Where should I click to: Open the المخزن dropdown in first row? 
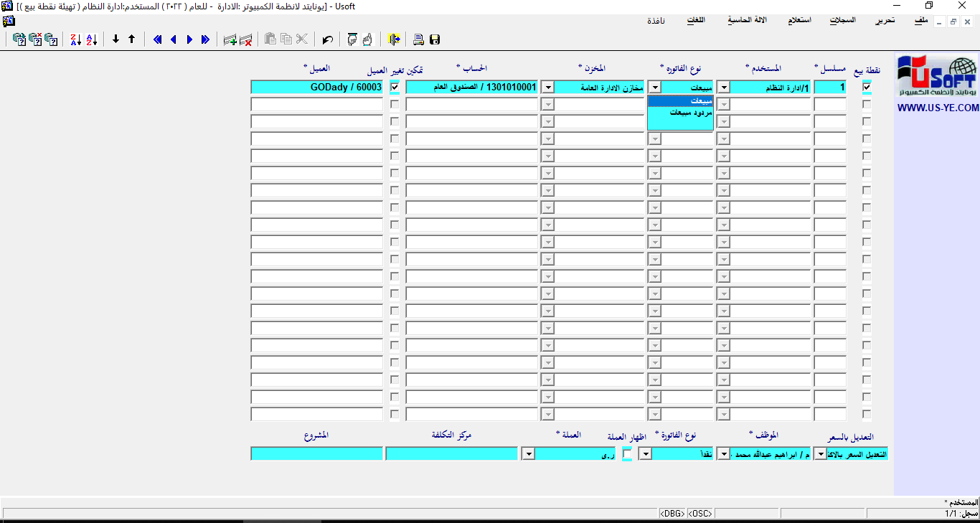point(547,87)
